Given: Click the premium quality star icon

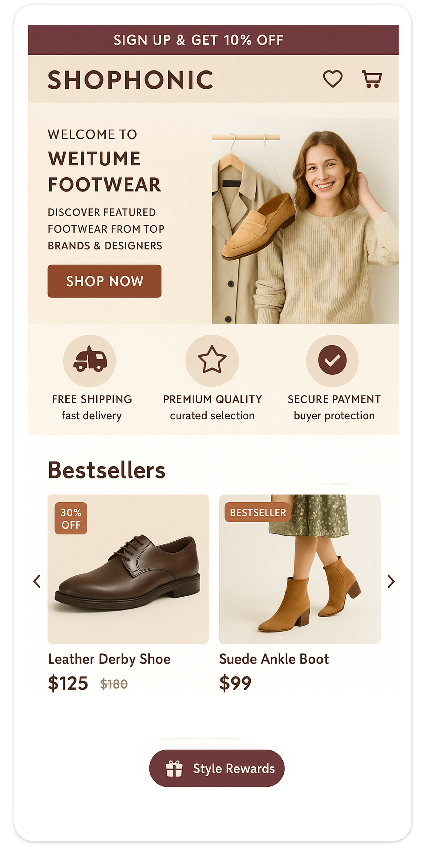Looking at the screenshot, I should point(212,360).
